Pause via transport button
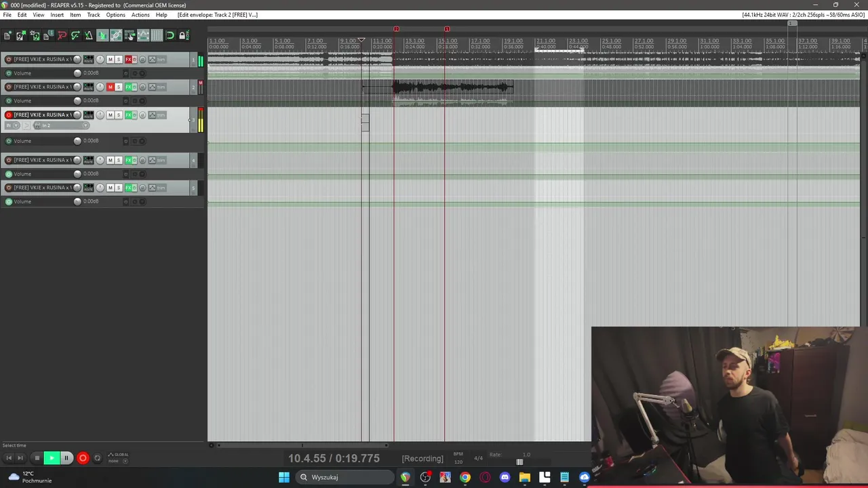 point(66,458)
